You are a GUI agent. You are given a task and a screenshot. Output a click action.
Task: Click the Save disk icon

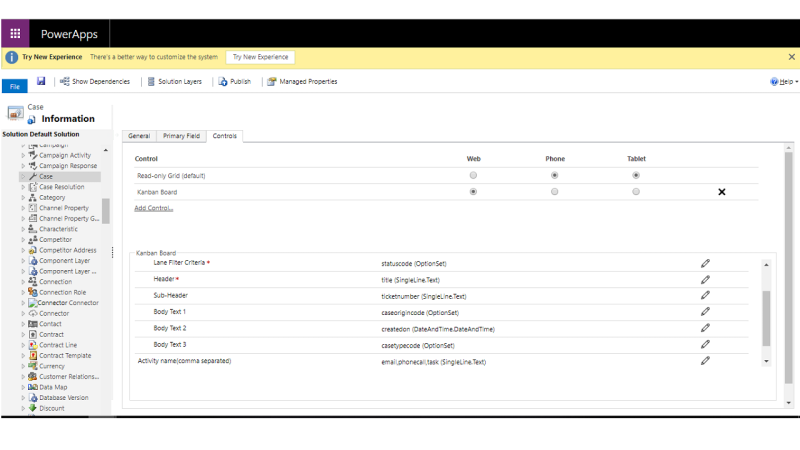[41, 81]
